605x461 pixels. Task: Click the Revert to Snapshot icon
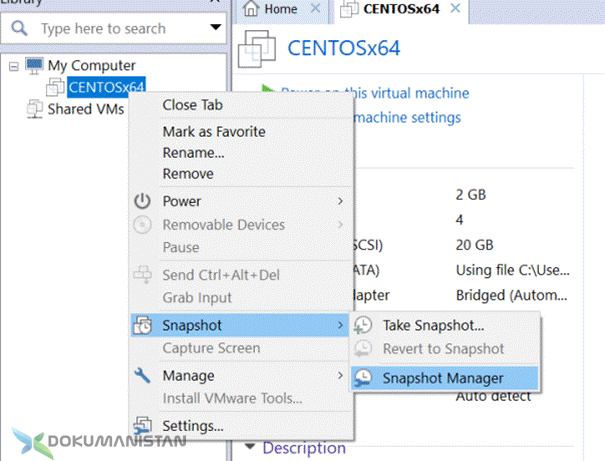(363, 348)
